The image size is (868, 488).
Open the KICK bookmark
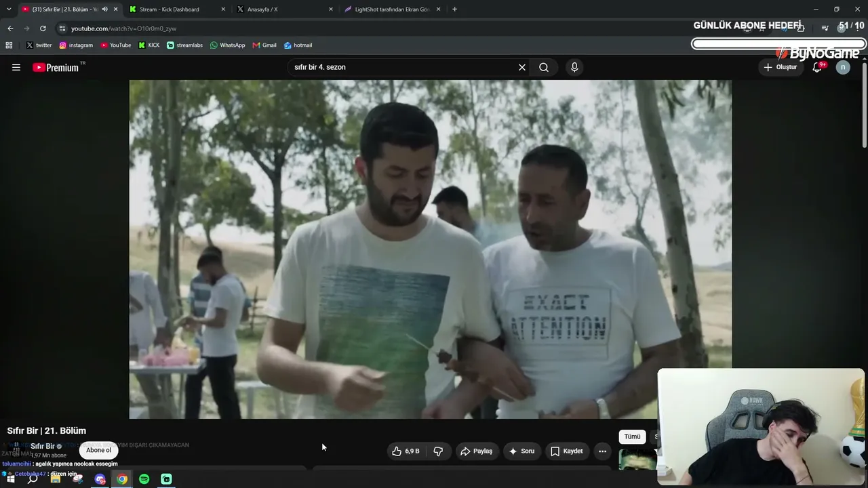tap(149, 45)
